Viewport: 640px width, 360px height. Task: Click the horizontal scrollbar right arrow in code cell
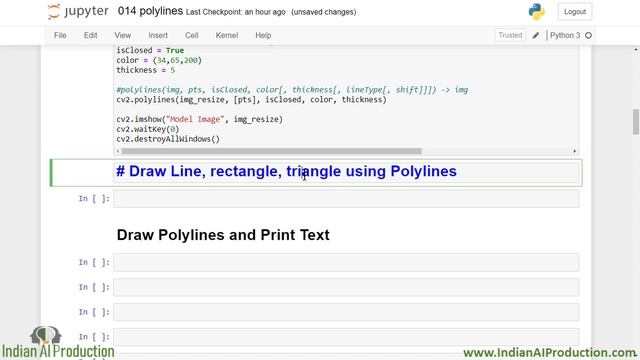[x=574, y=151]
